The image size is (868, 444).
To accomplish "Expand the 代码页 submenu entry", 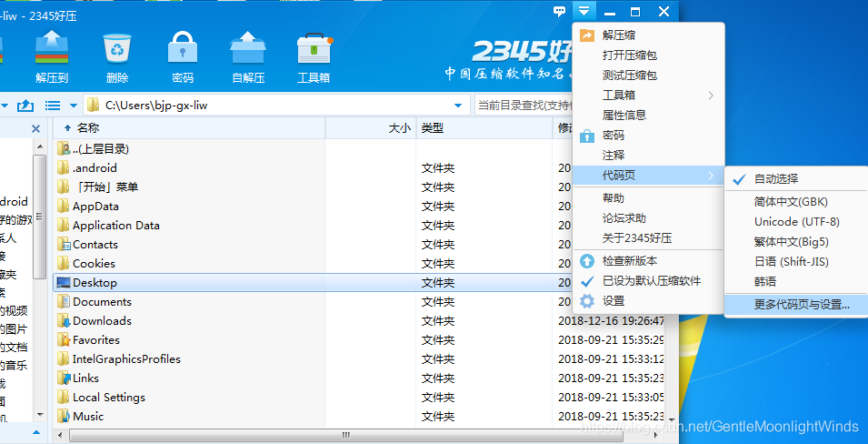I will 648,176.
